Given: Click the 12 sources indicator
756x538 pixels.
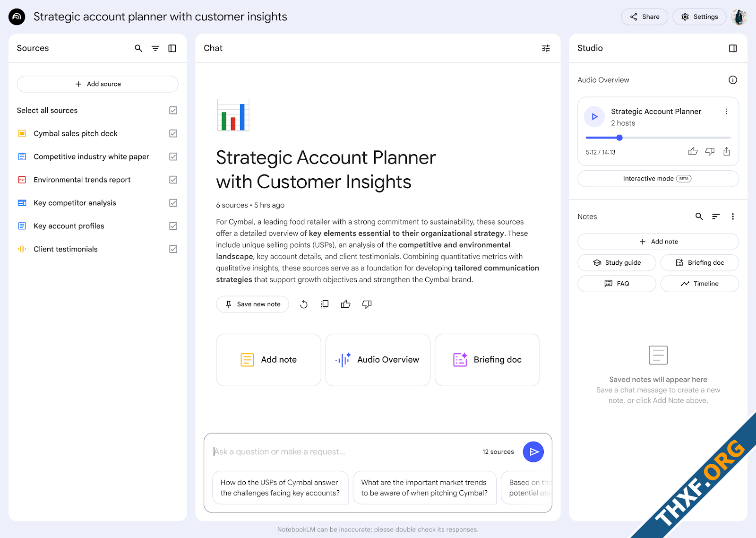Looking at the screenshot, I should point(498,452).
